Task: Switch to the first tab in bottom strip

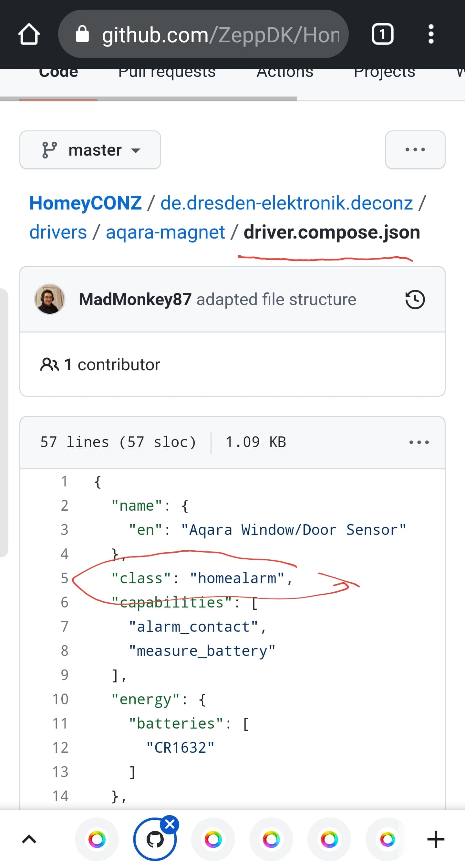Action: tap(97, 839)
